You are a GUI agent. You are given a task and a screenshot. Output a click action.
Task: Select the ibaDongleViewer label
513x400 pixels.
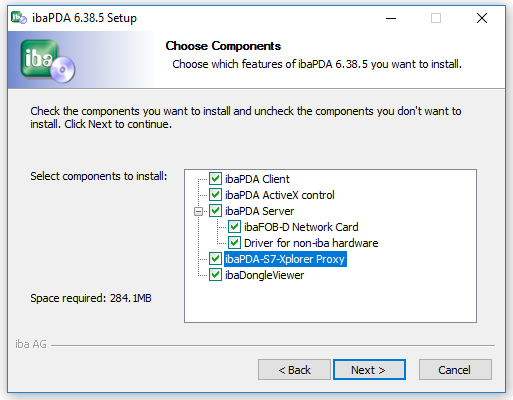point(264,275)
